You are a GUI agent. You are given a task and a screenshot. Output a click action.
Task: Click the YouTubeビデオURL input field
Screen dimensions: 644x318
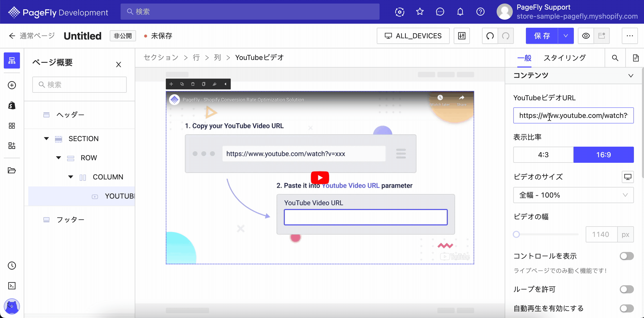tap(573, 115)
